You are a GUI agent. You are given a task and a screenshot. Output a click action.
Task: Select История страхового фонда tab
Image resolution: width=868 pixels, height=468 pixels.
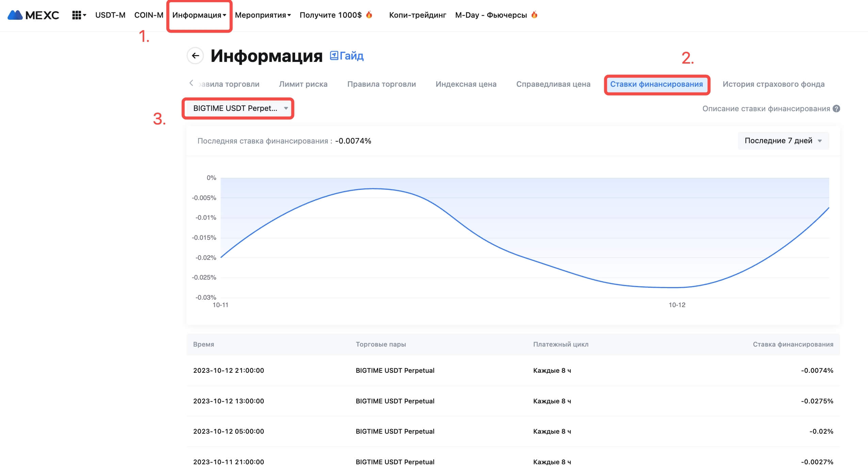pos(773,84)
